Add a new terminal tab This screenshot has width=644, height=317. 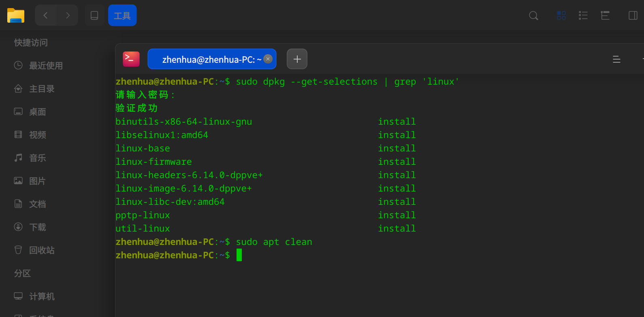click(297, 59)
